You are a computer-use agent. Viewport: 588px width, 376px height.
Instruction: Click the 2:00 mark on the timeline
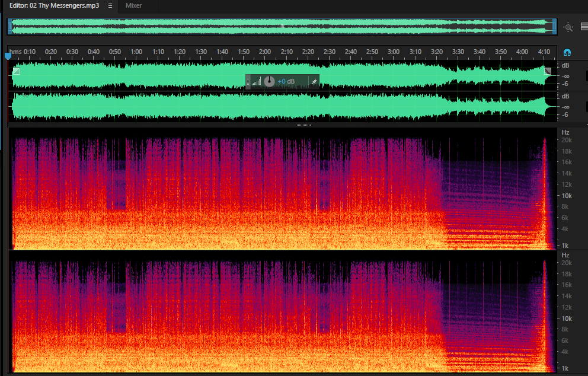pyautogui.click(x=265, y=52)
